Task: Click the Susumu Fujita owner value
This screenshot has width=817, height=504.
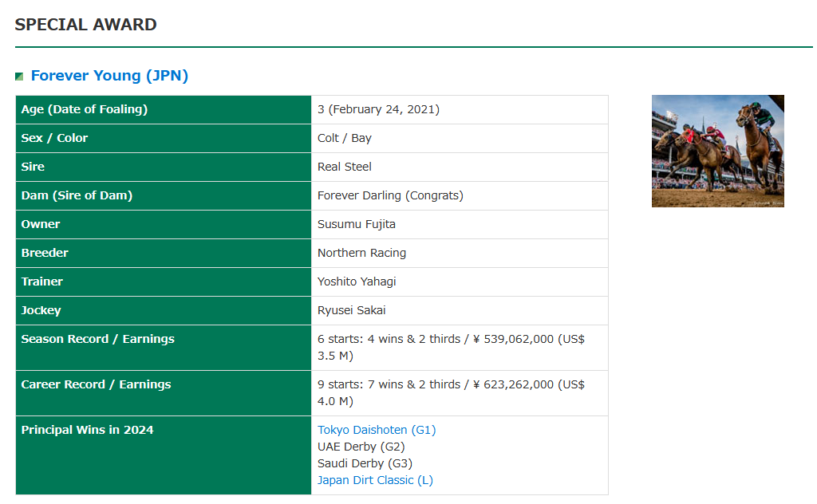Action: pyautogui.click(x=357, y=224)
